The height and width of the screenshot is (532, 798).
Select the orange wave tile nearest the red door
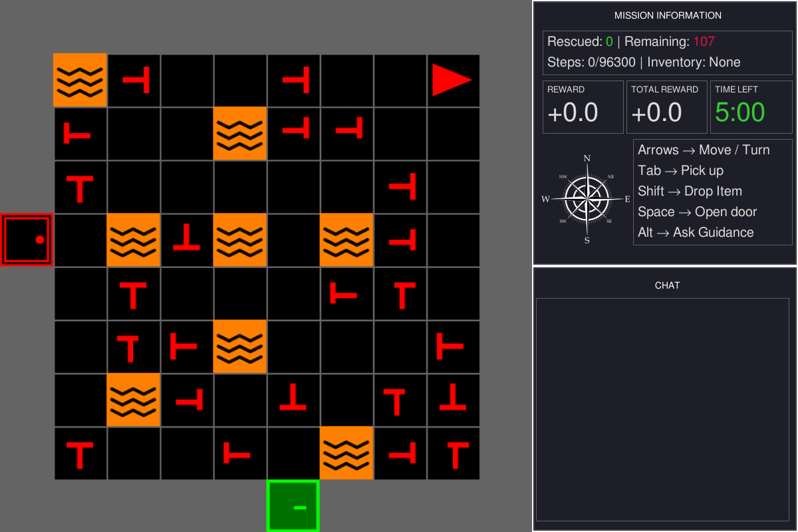[134, 239]
